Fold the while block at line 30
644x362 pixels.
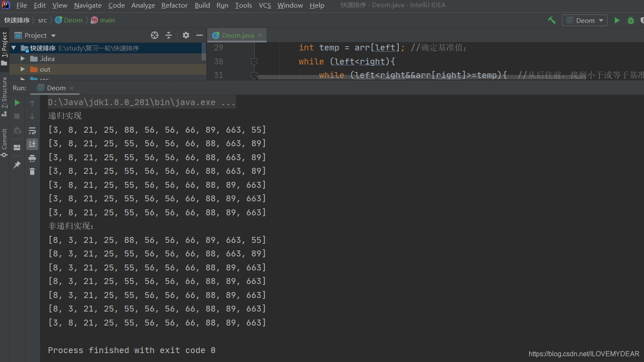tap(254, 61)
